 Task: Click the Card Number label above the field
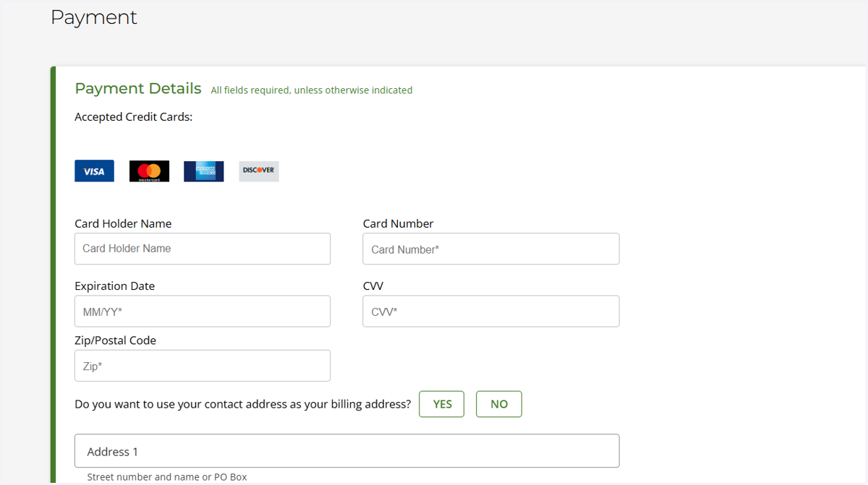[398, 223]
